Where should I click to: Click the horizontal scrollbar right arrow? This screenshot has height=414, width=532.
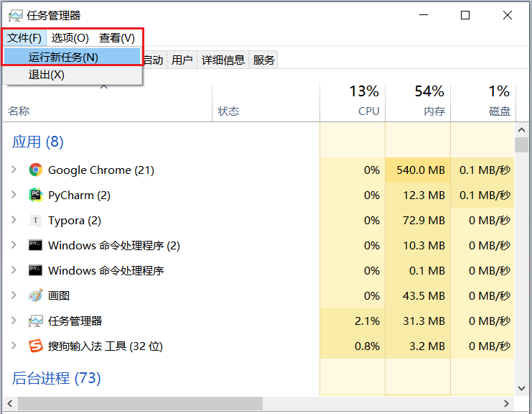click(x=507, y=403)
